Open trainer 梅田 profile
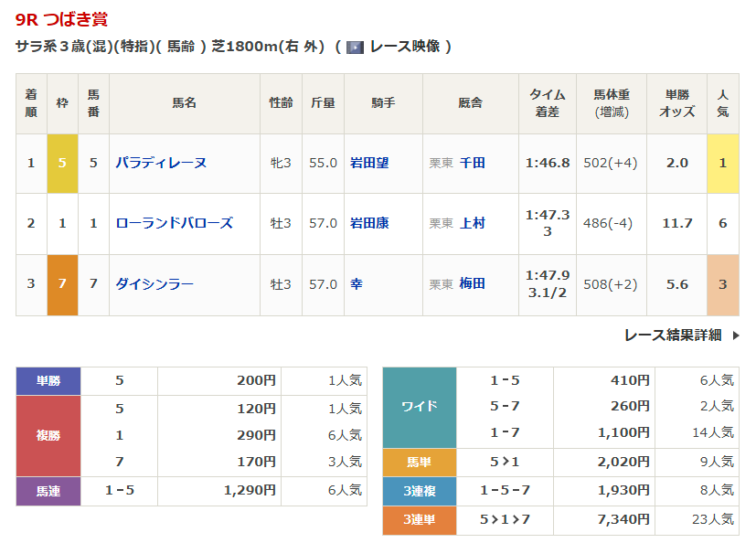The width and height of the screenshot is (756, 543). [473, 284]
